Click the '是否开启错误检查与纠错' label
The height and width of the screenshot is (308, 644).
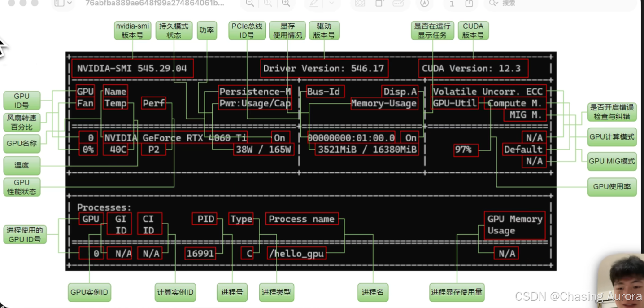pyautogui.click(x=612, y=112)
